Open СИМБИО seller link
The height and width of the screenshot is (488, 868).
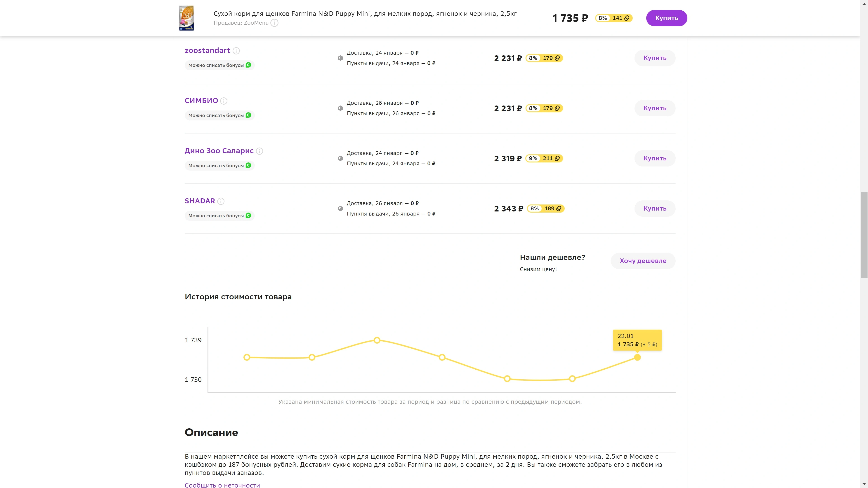pyautogui.click(x=201, y=100)
